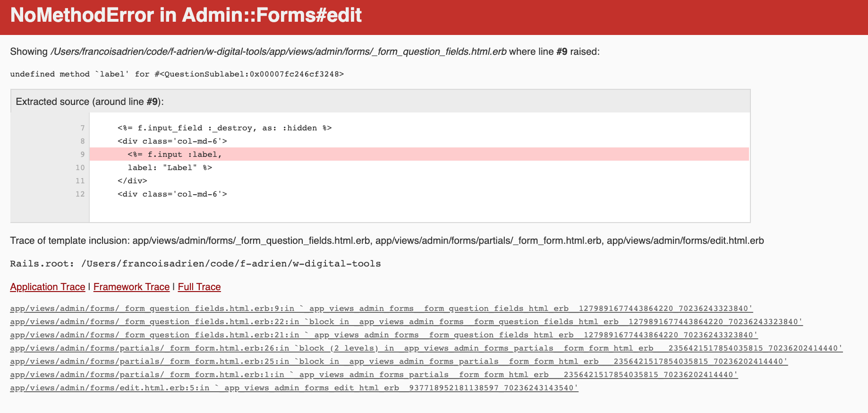The height and width of the screenshot is (413, 868).
Task: Click the _form_question_fields.html.erb:21 trace link
Action: [x=331, y=335]
